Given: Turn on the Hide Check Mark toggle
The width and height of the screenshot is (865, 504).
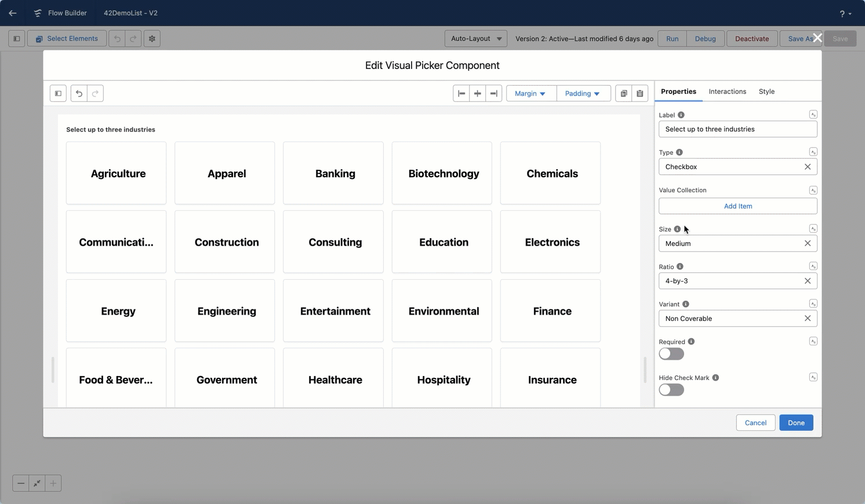Looking at the screenshot, I should tap(671, 390).
